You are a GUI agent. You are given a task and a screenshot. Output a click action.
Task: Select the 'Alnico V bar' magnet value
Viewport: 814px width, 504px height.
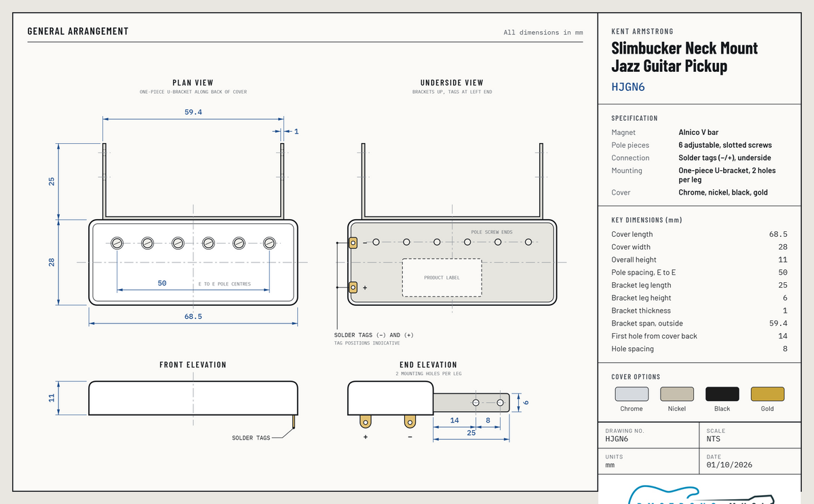tap(699, 132)
